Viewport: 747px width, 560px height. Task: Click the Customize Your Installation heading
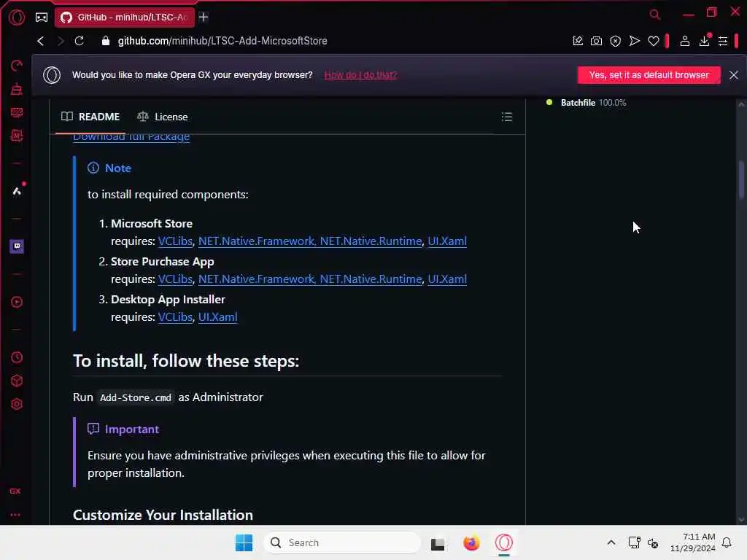click(163, 515)
